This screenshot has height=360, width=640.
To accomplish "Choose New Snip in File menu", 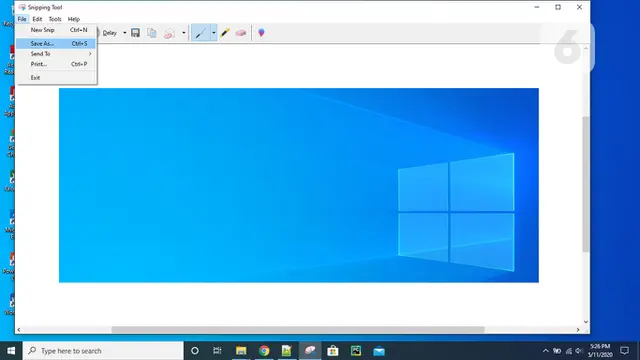I will (56, 30).
